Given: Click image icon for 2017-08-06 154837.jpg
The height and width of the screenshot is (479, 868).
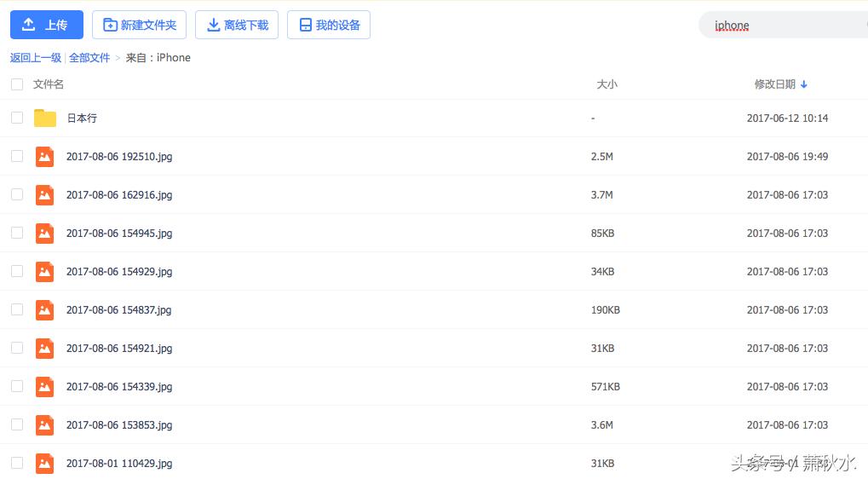Looking at the screenshot, I should [45, 310].
